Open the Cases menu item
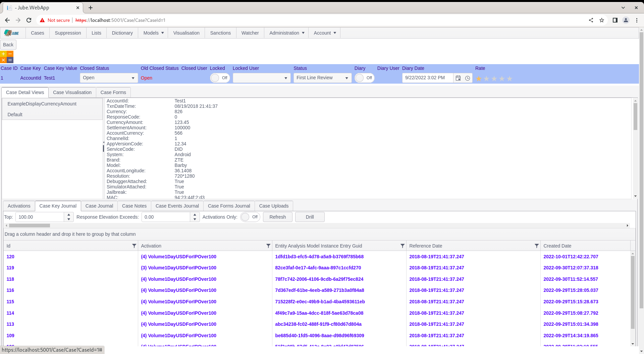The height and width of the screenshot is (354, 644). pyautogui.click(x=37, y=33)
